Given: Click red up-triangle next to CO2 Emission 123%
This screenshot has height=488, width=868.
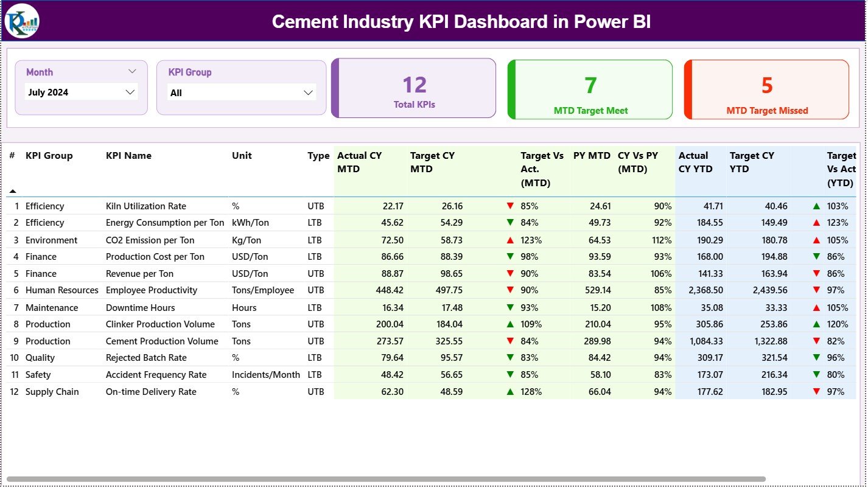Looking at the screenshot, I should [511, 240].
